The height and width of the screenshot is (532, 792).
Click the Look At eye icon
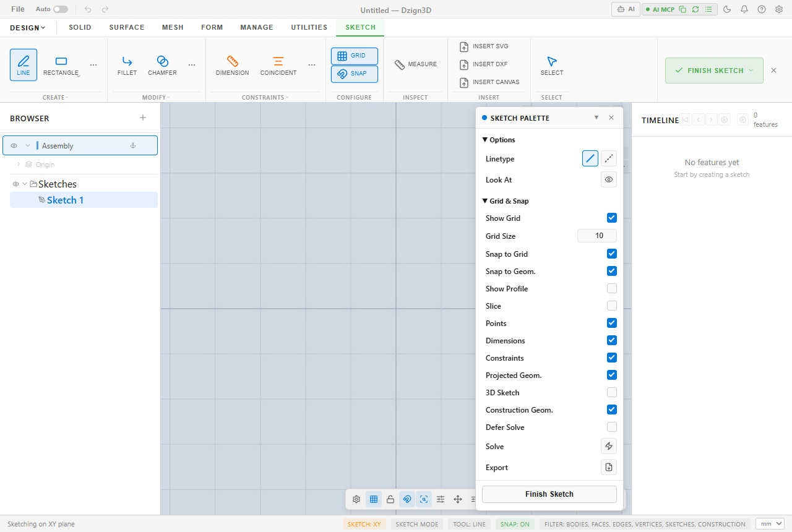coord(609,180)
